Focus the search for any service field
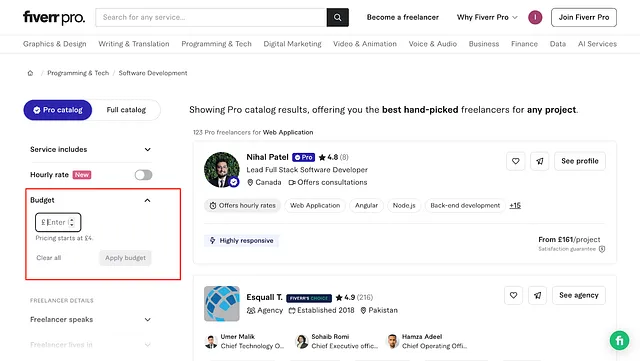The width and height of the screenshot is (640, 361). 211,17
